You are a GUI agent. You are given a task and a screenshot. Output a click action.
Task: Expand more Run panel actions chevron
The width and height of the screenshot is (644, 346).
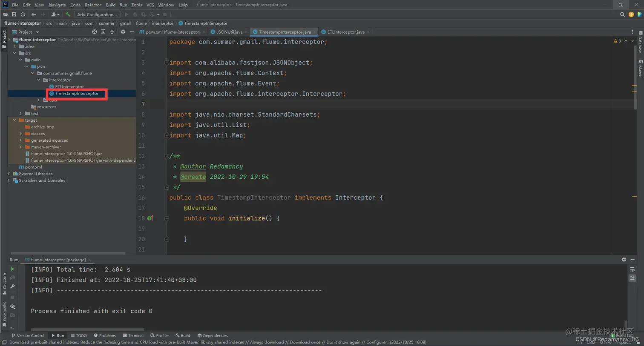pyautogui.click(x=12, y=328)
